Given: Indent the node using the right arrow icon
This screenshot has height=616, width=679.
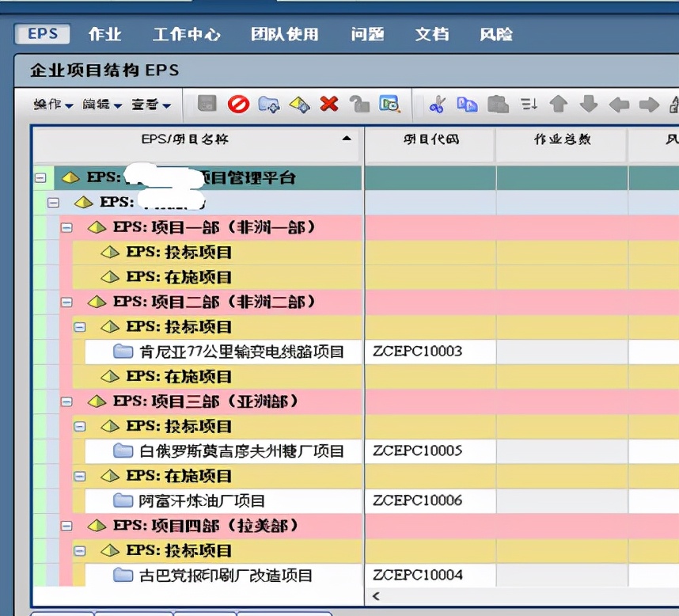Looking at the screenshot, I should click(x=647, y=104).
